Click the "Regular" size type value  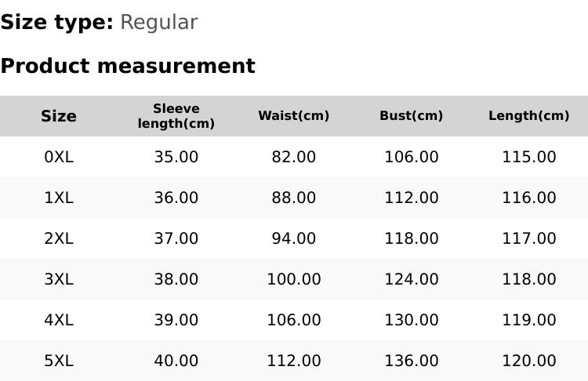(158, 23)
